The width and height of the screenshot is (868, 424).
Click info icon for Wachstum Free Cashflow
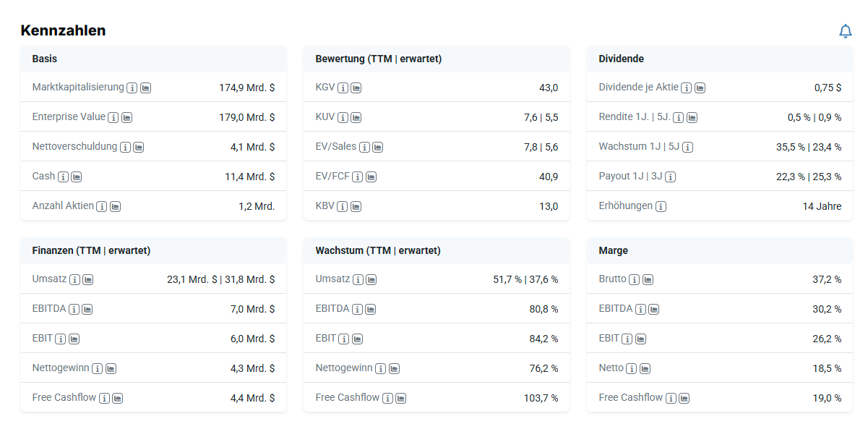tap(387, 398)
